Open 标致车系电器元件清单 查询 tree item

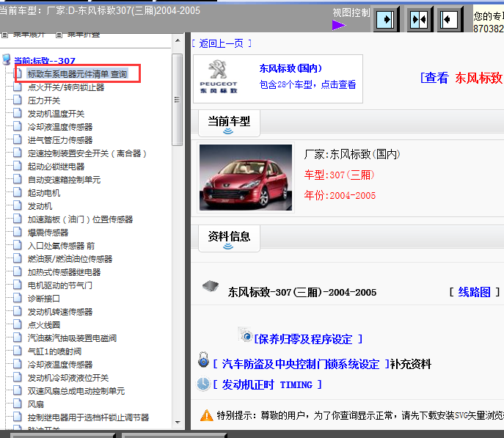coord(77,74)
